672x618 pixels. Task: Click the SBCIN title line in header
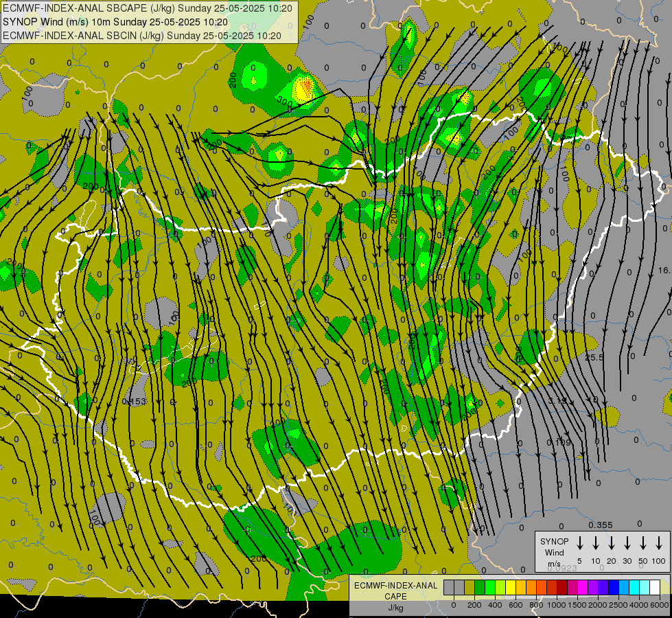coord(142,36)
